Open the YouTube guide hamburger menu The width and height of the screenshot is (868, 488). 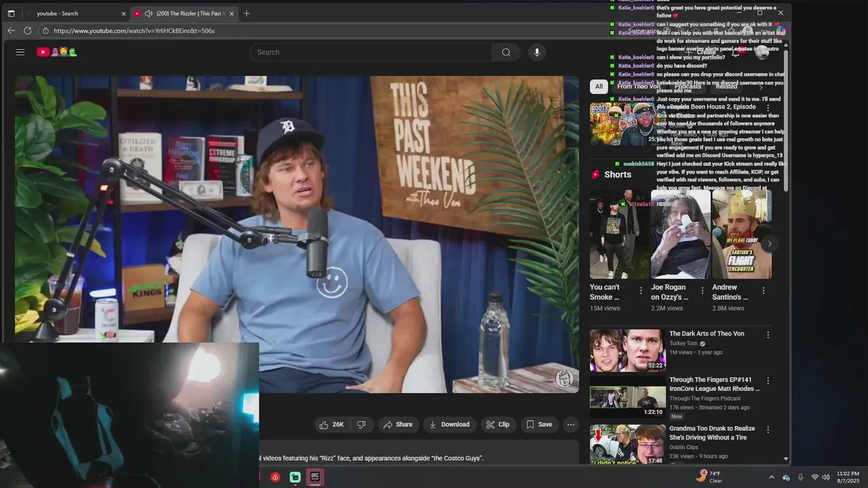(x=20, y=52)
